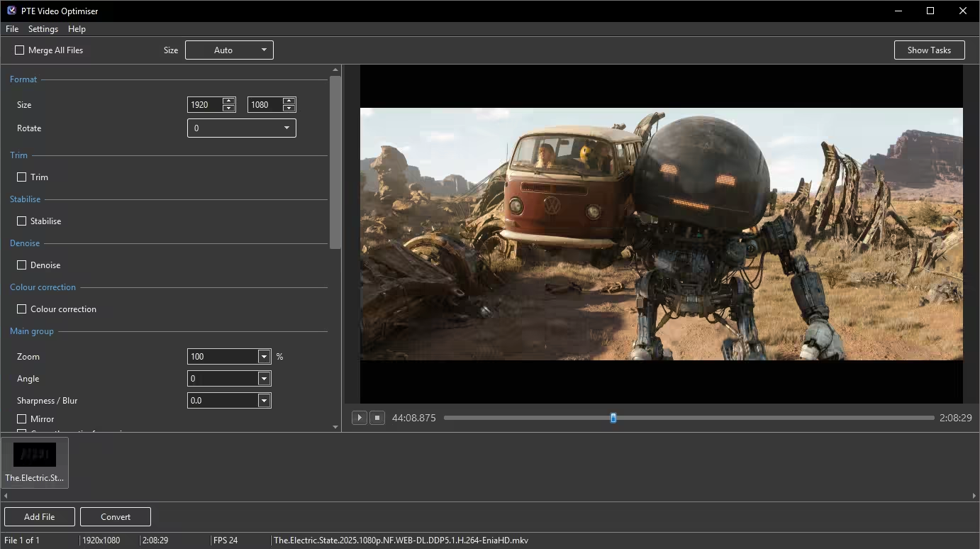Image resolution: width=980 pixels, height=549 pixels.
Task: Click the Denoise section heading
Action: tap(25, 243)
